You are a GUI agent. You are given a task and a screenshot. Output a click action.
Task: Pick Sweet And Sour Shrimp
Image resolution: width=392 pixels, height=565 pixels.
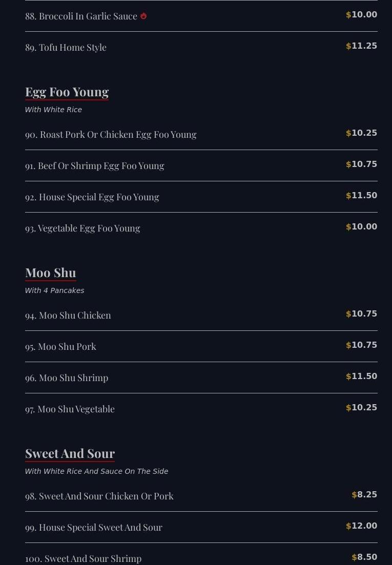coord(83,558)
